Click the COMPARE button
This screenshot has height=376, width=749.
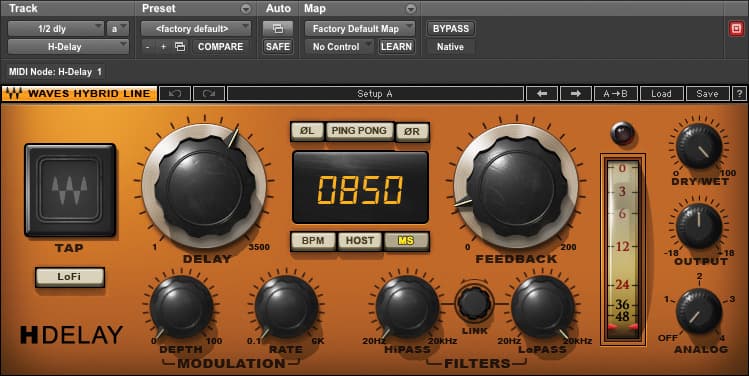coord(221,47)
